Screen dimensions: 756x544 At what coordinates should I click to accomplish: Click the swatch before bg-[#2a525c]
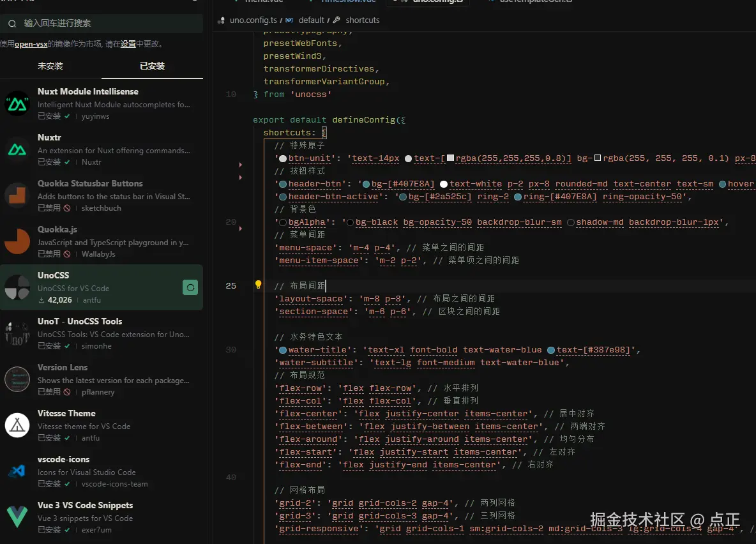403,197
